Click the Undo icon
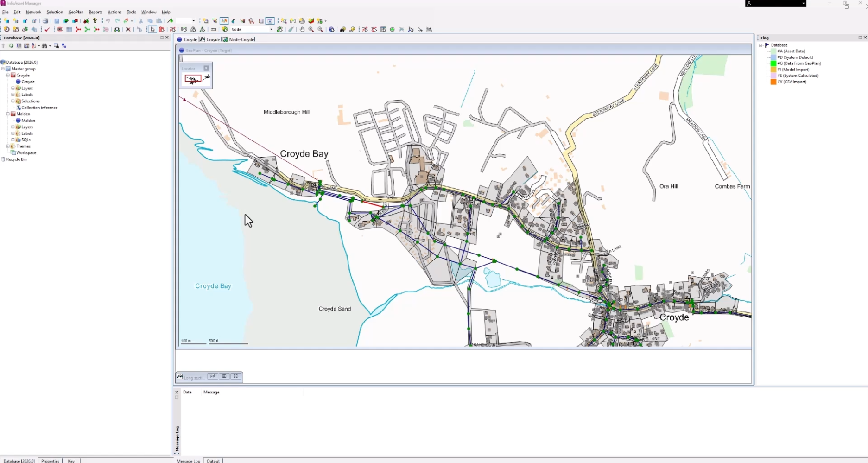 (108, 21)
